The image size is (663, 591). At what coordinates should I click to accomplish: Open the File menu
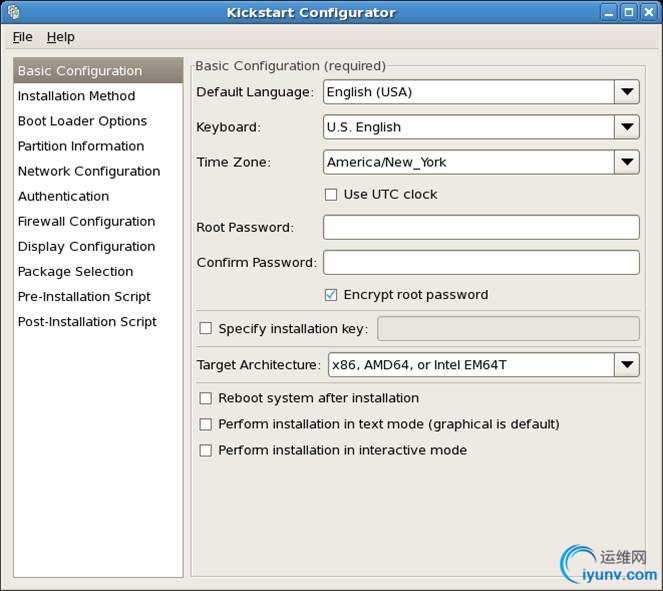pyautogui.click(x=22, y=37)
